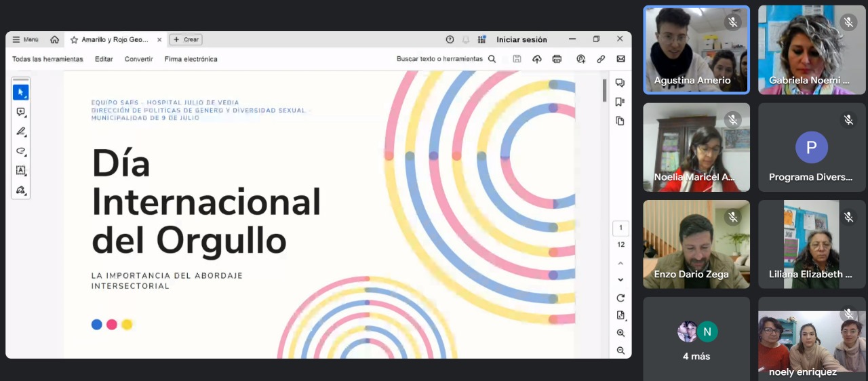Click the Buscar texto o herramientas search field

439,59
